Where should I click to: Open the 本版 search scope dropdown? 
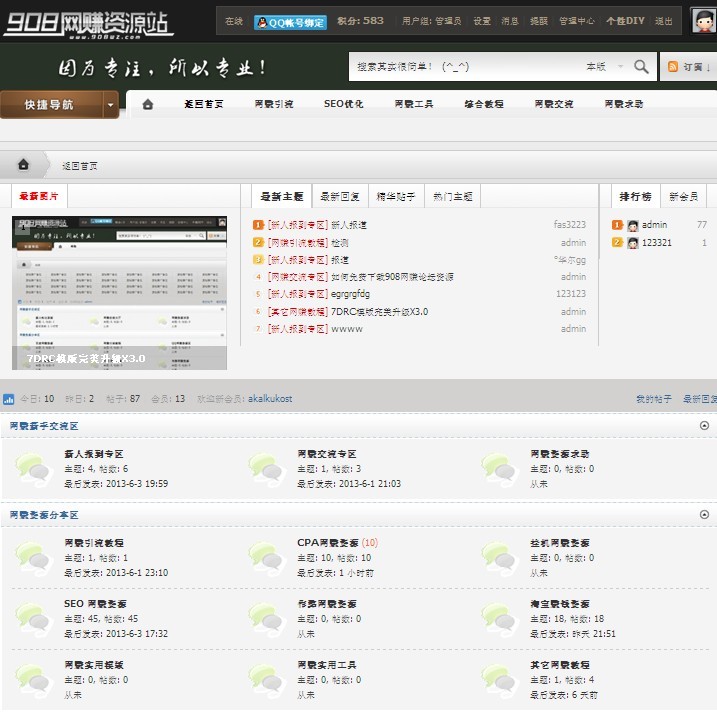point(605,67)
